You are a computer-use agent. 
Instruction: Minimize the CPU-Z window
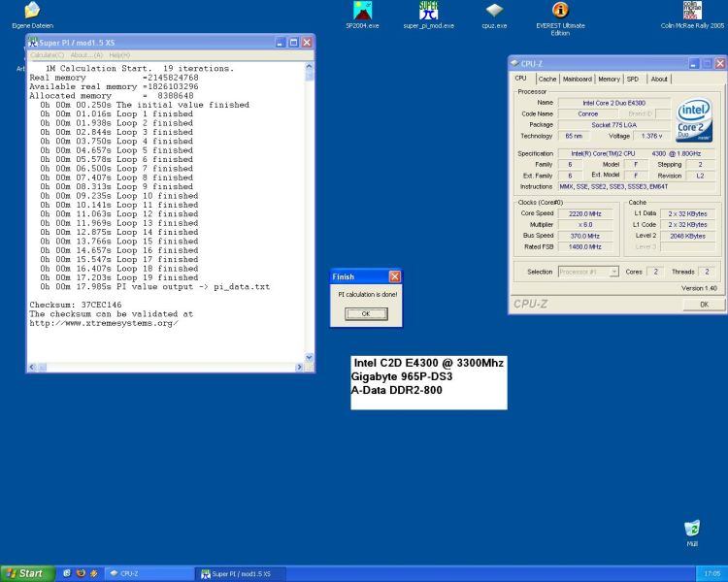[x=693, y=64]
